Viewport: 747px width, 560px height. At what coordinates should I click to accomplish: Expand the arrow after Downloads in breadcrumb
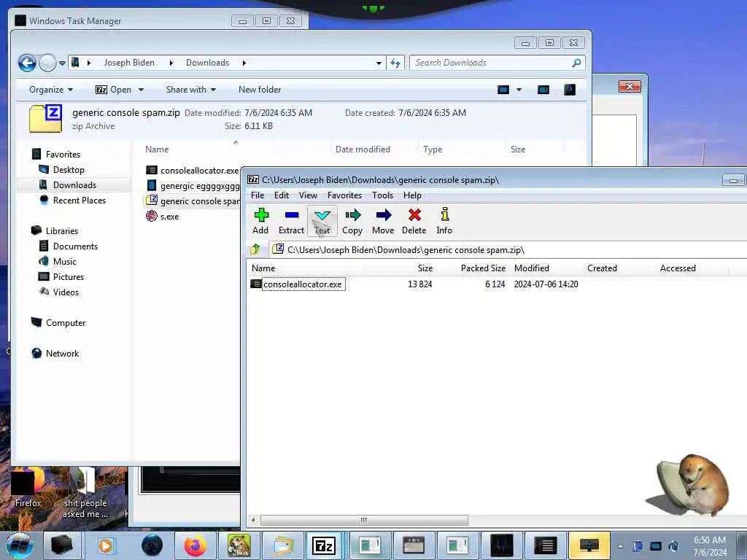pos(244,63)
